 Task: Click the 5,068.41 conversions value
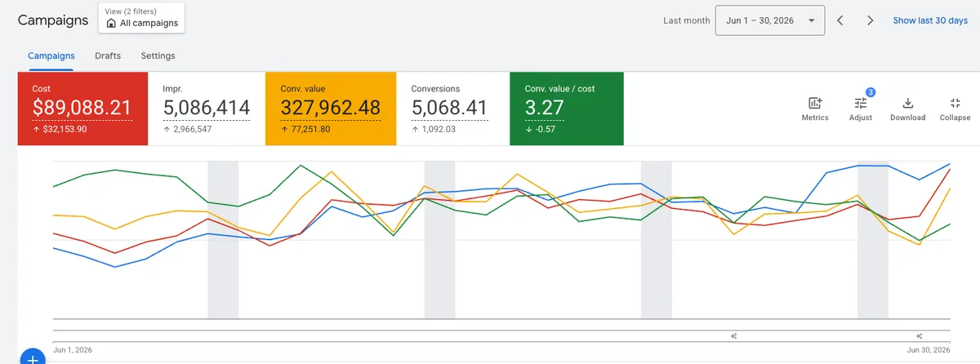coord(449,108)
